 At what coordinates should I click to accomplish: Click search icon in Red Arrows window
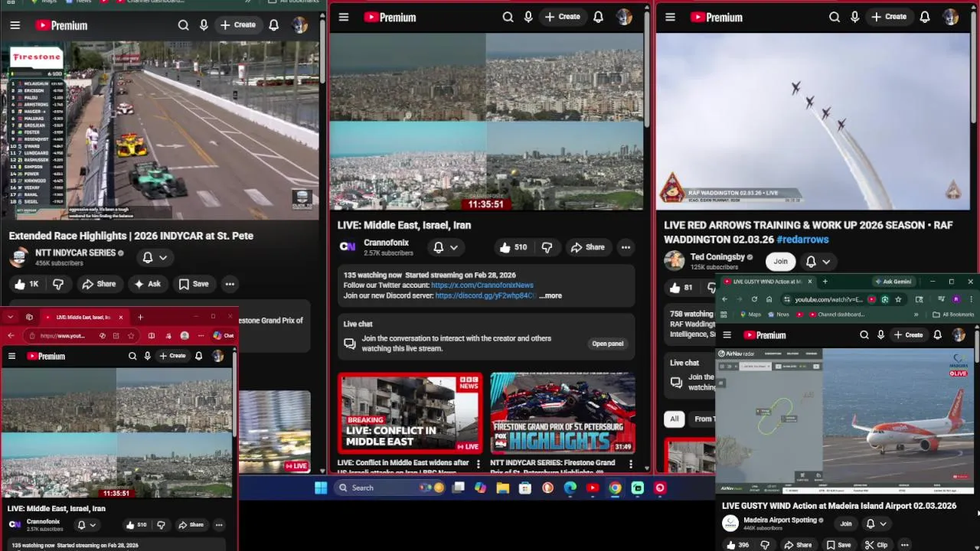(x=835, y=17)
